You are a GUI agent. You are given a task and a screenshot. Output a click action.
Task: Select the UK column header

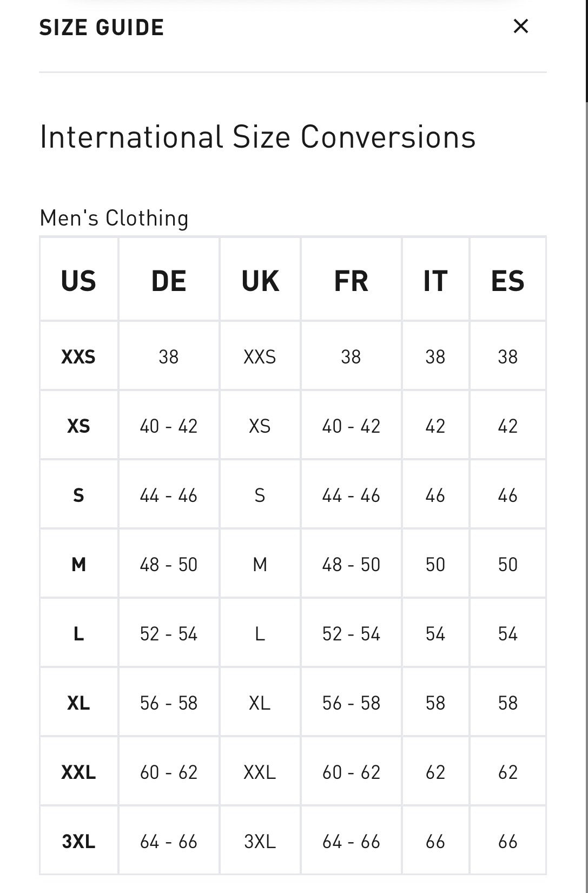[260, 281]
